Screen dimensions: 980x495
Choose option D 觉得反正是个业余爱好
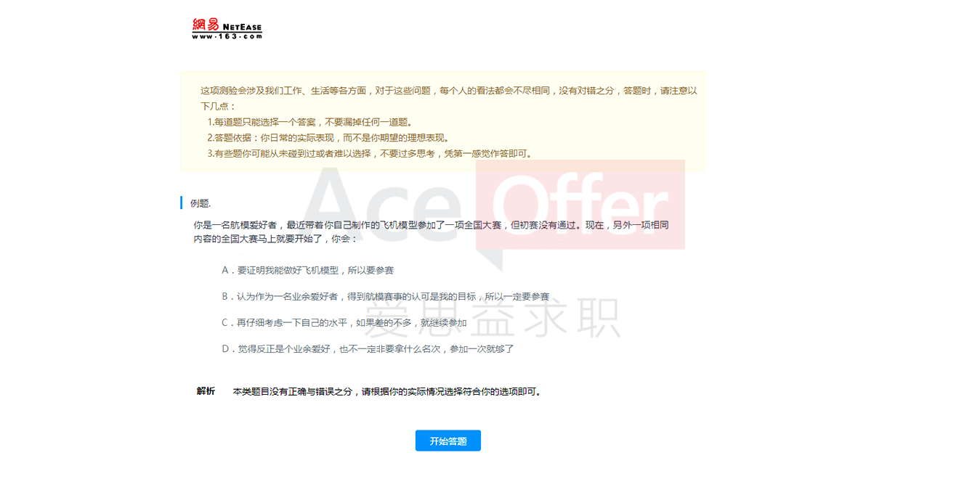[x=368, y=348]
